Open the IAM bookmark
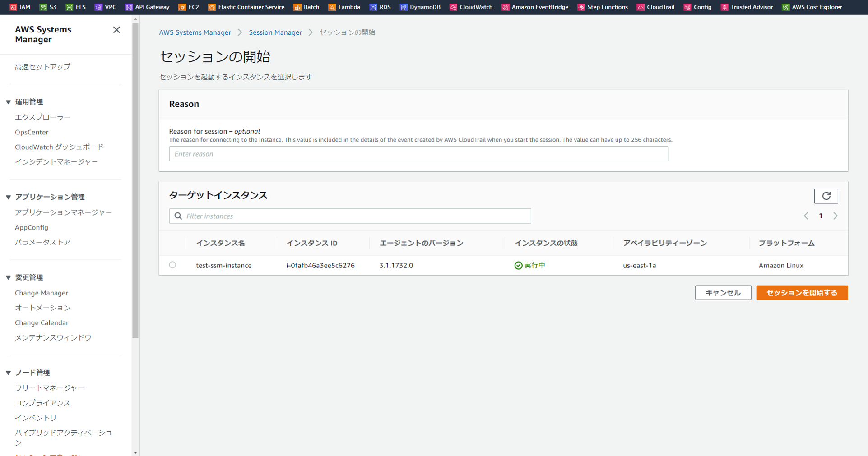The image size is (868, 456). [x=20, y=7]
